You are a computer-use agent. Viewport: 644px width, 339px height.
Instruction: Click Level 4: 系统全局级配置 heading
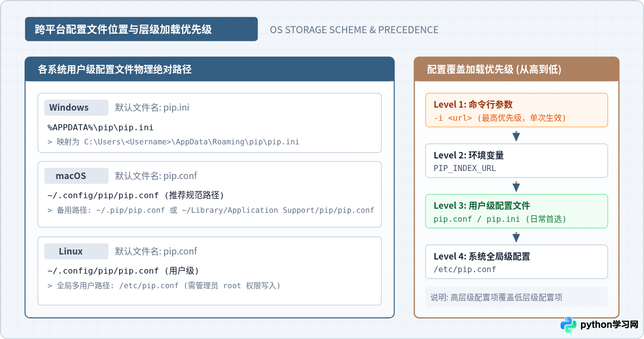[x=481, y=257]
